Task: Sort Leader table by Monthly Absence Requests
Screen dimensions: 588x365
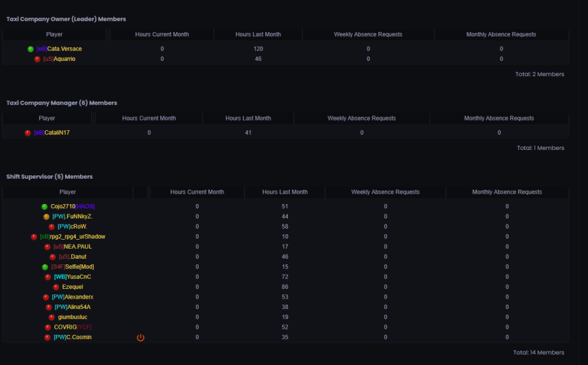Action: click(501, 34)
